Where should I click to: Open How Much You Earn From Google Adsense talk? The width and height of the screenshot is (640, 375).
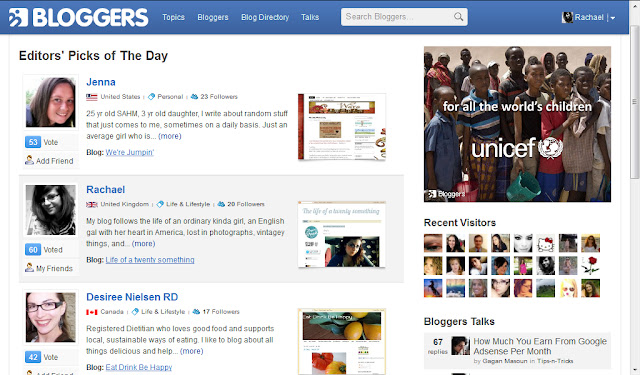coord(540,346)
